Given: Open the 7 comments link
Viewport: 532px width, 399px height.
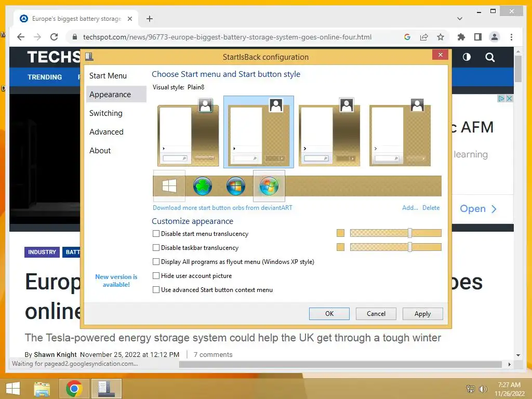Looking at the screenshot, I should (213, 354).
